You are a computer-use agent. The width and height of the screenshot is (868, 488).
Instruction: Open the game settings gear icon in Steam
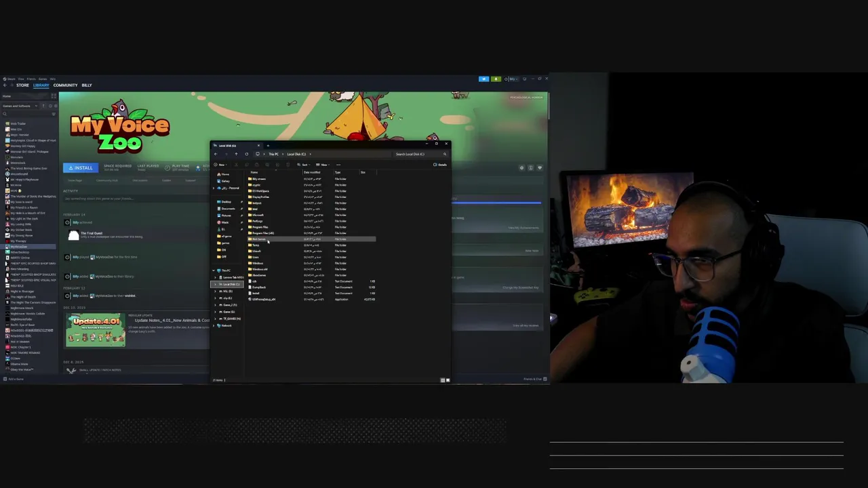coord(521,167)
